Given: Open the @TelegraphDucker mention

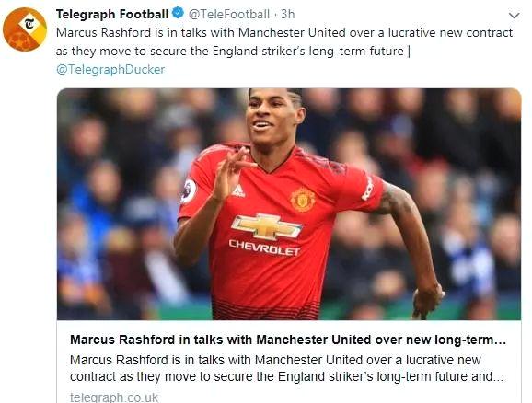Looking at the screenshot, I should pyautogui.click(x=110, y=69).
